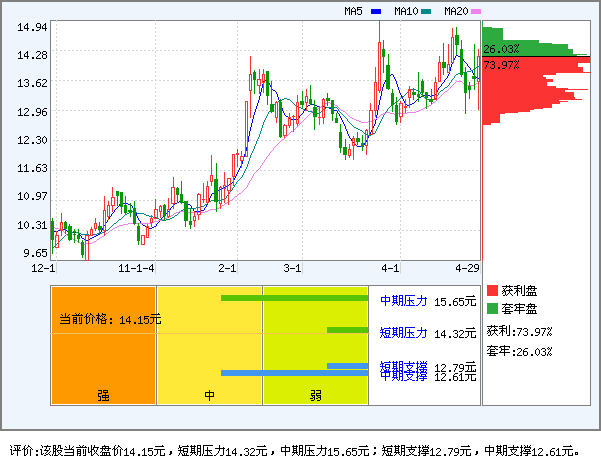
Task: Click the teal MA10 legend swatch
Action: click(x=426, y=12)
